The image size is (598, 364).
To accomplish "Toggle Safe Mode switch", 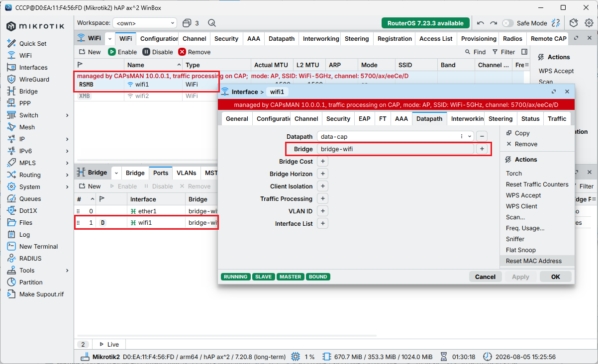I will coord(507,23).
